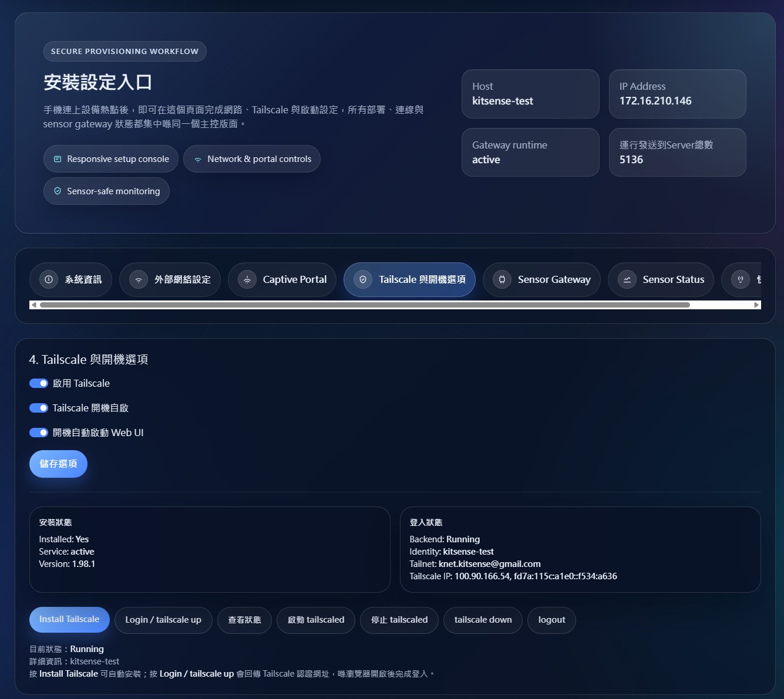Toggle the 啟用 Tailscale switch

39,383
